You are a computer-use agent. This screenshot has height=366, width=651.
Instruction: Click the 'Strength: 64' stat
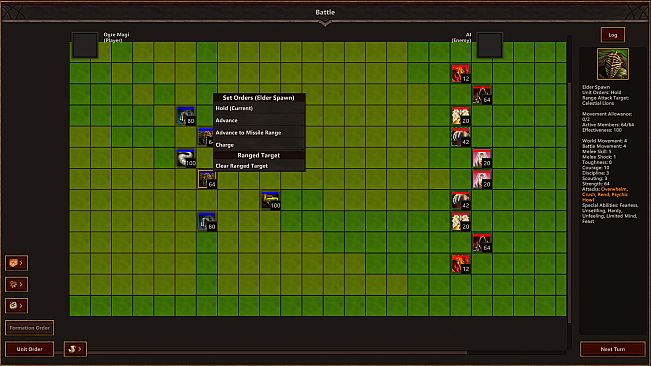coord(596,184)
